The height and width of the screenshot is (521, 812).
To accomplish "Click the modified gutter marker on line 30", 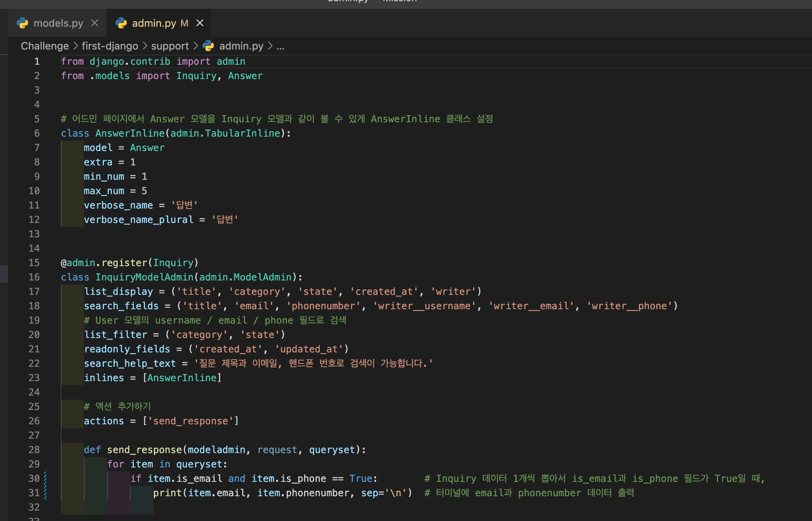I will tap(45, 479).
